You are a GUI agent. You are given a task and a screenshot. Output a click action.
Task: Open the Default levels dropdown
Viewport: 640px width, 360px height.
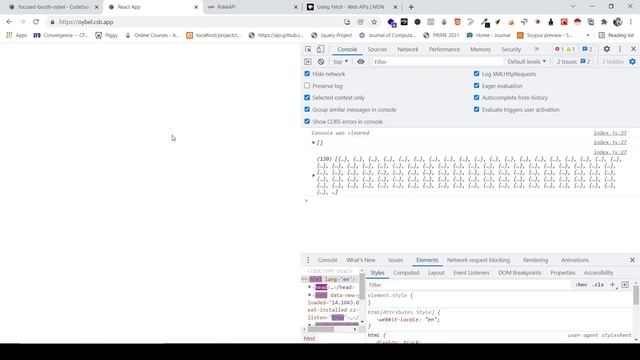point(527,62)
